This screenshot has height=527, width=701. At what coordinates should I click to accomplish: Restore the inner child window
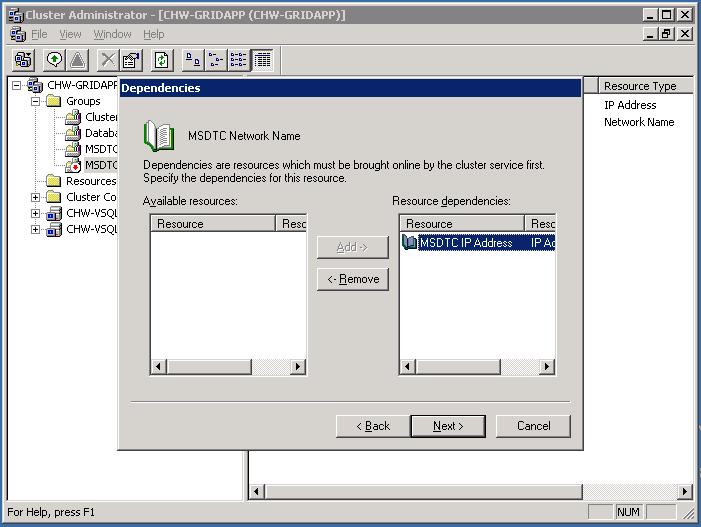click(x=667, y=34)
